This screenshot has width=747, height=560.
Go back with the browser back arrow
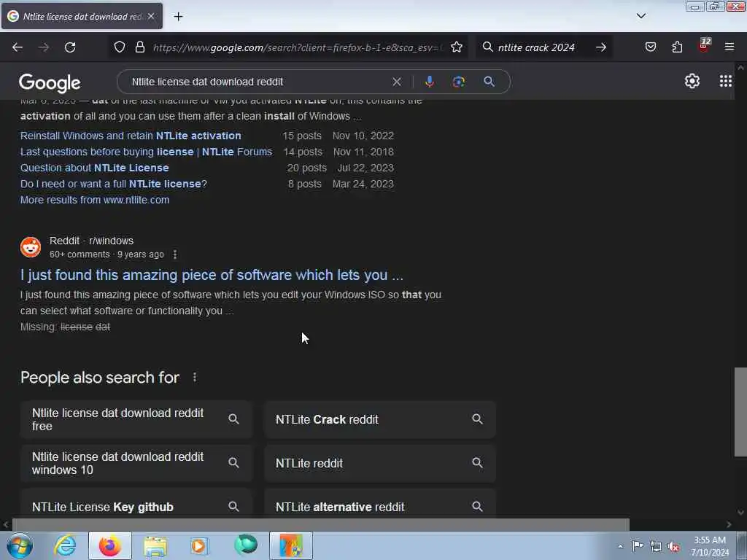click(18, 47)
